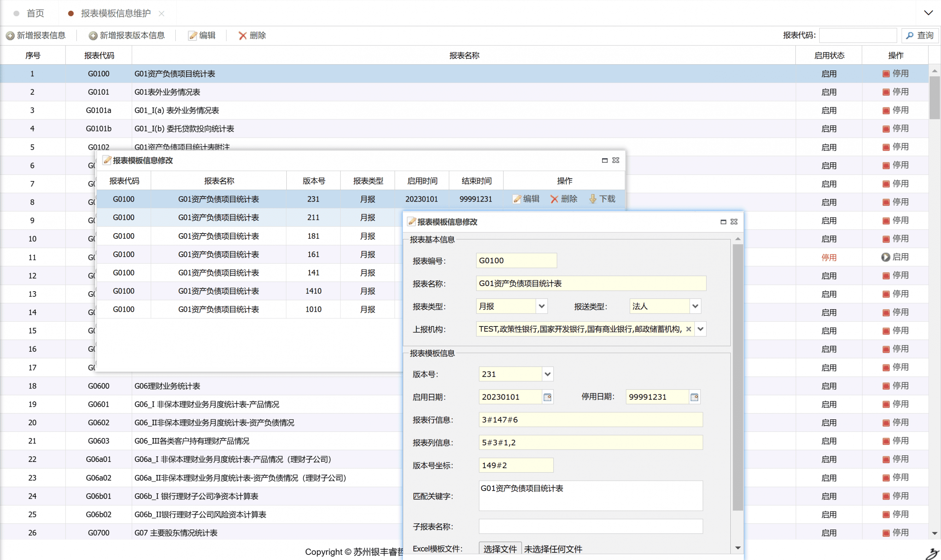Screen dimensions: 941x560
Task: Open calendar picker for 停用日期
Action: (x=694, y=397)
